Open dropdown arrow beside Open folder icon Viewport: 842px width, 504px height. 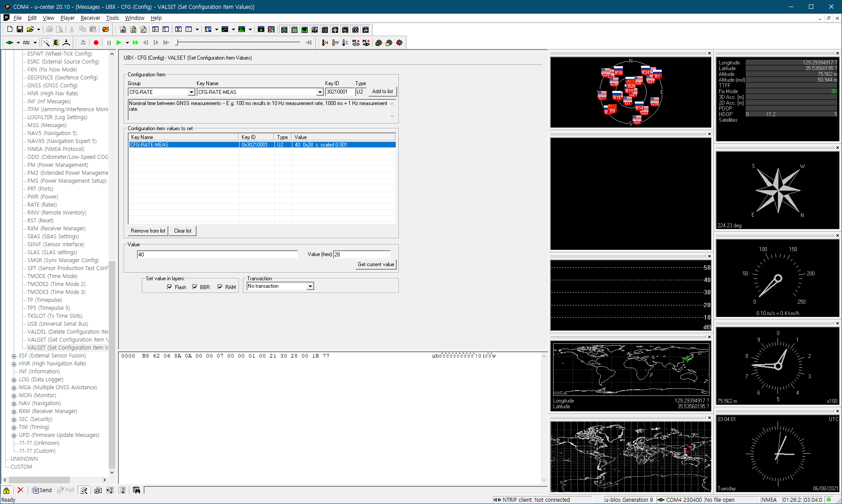[x=38, y=30]
